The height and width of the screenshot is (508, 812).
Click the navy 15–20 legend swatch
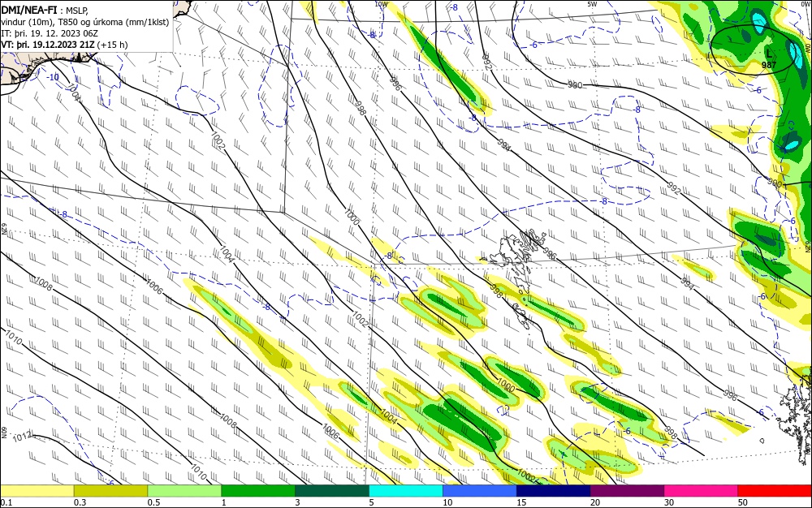(554, 491)
